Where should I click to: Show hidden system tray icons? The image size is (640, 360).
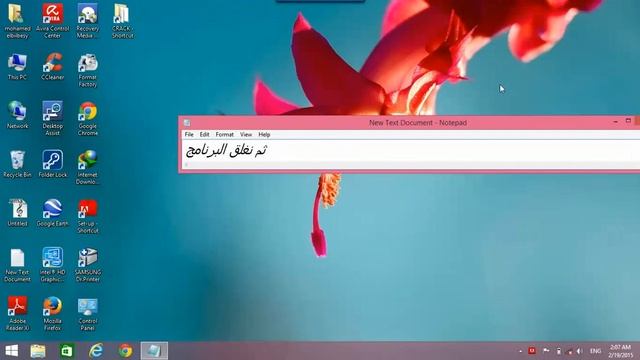click(x=520, y=351)
